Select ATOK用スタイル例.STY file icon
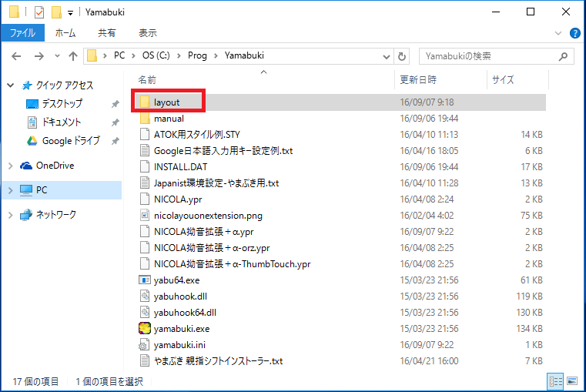The width and height of the screenshot is (586, 392). pos(145,135)
